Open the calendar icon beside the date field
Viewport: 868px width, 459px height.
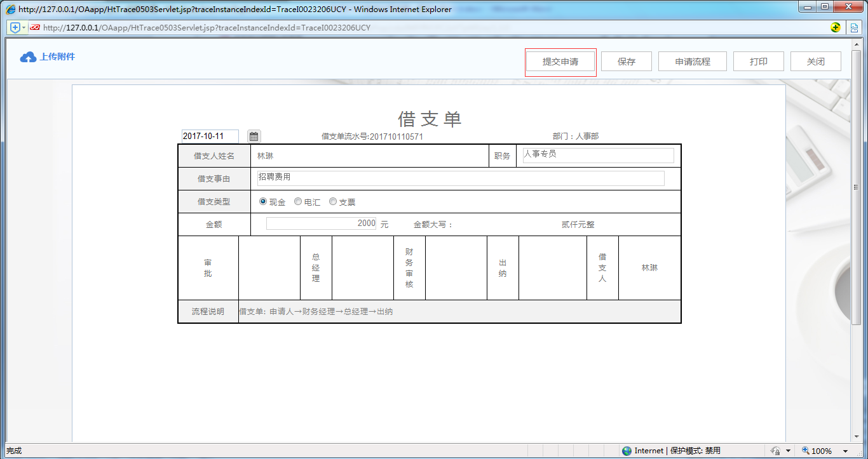253,136
